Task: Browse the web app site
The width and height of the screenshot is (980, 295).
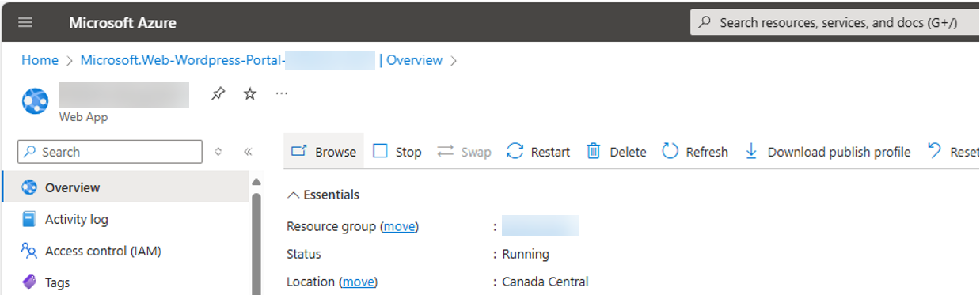Action: [324, 151]
